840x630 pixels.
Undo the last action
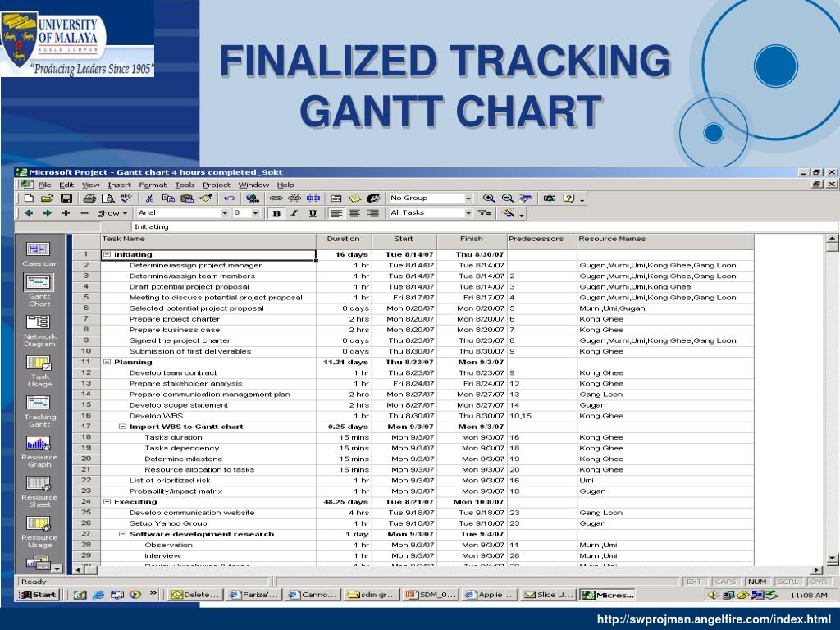click(x=230, y=199)
